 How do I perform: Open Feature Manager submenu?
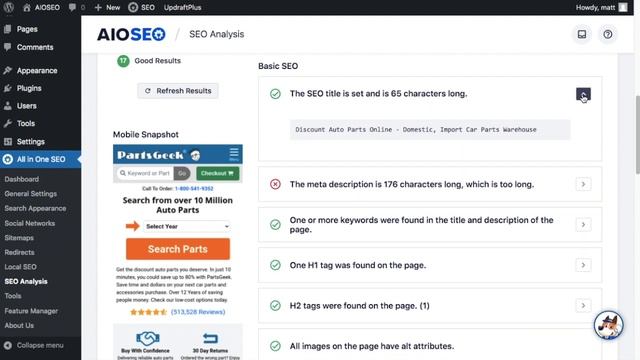click(31, 311)
